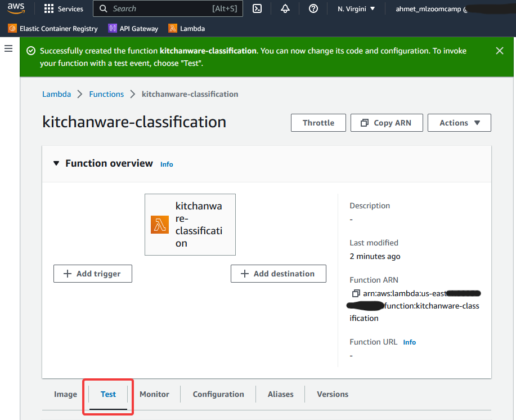Switch to the Configuration tab

point(218,394)
